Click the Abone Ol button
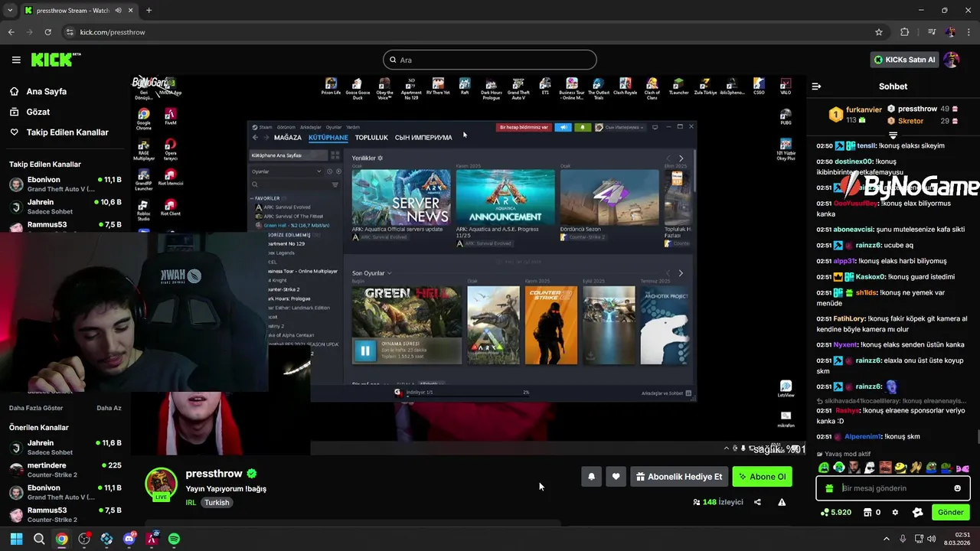The image size is (980, 551). [x=762, y=477]
